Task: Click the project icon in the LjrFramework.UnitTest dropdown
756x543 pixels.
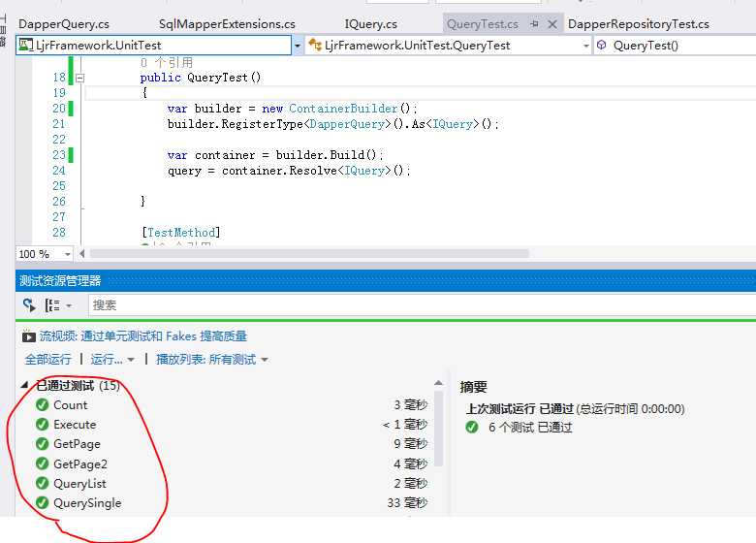Action: pyautogui.click(x=25, y=46)
